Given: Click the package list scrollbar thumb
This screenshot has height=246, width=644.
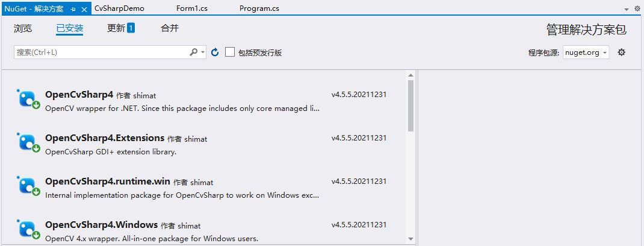Looking at the screenshot, I should 410,106.
